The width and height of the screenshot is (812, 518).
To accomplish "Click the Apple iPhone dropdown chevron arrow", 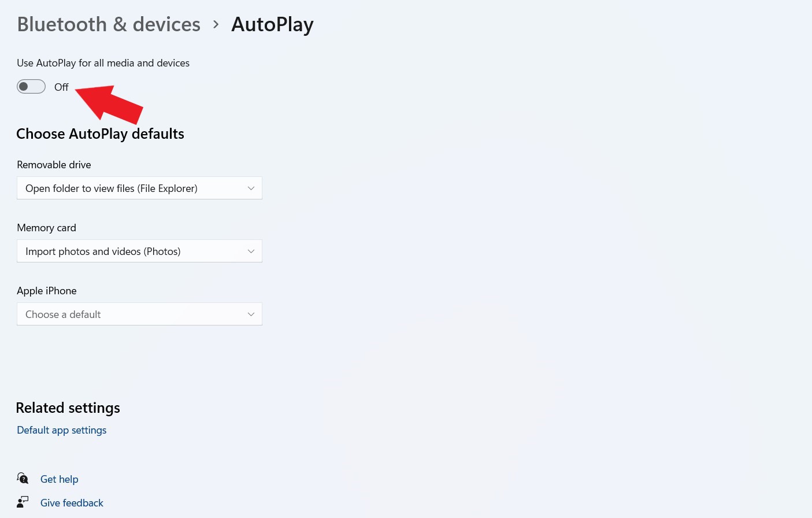I will coord(251,314).
